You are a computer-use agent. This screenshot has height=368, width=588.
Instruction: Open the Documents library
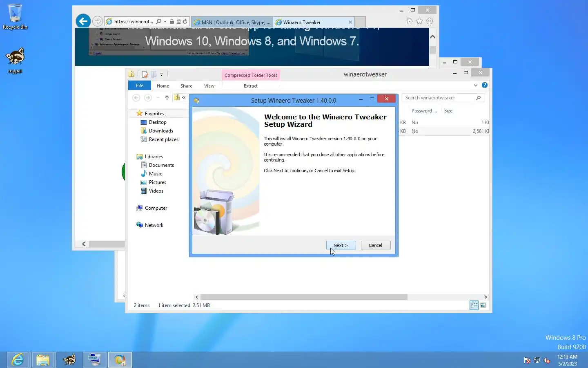(x=161, y=165)
